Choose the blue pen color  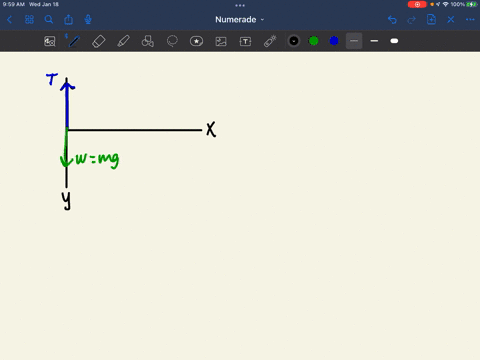pos(334,41)
